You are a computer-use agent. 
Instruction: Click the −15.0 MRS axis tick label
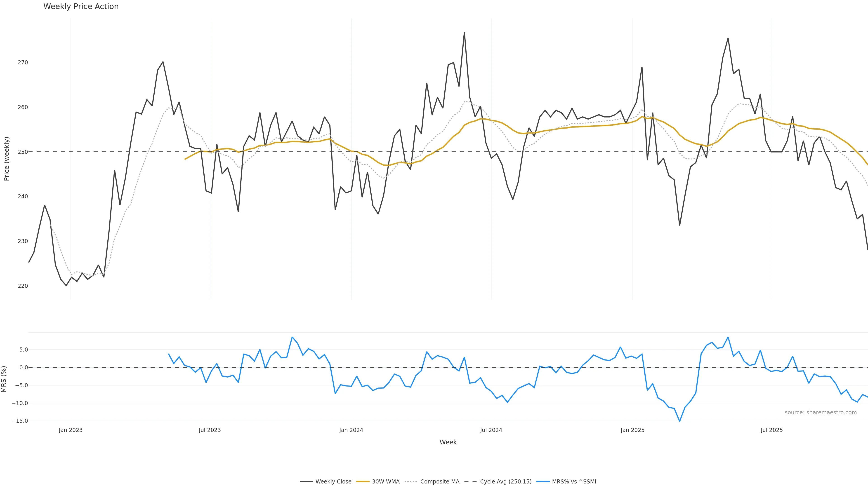[x=20, y=421]
